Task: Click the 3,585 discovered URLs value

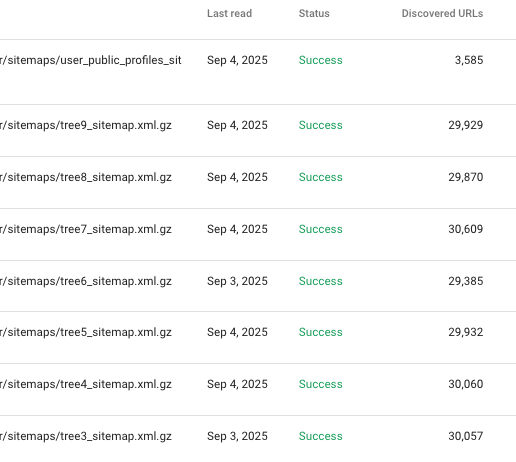Action: click(x=469, y=60)
